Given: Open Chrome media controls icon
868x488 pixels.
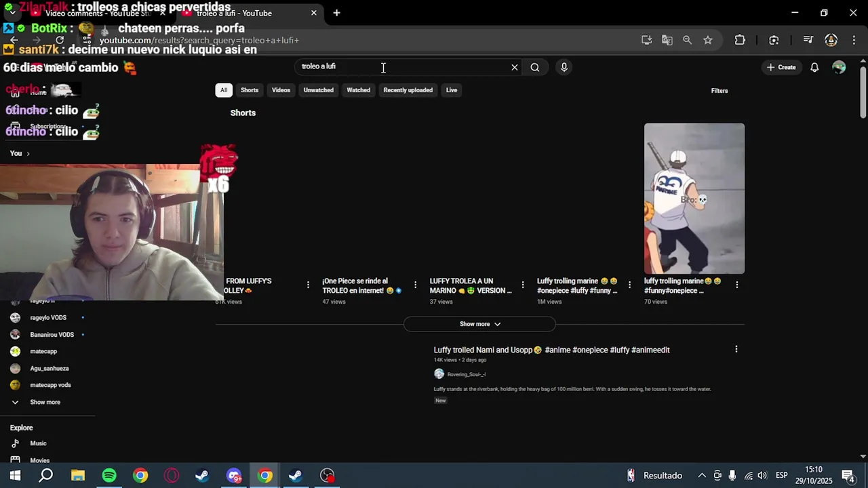Looking at the screenshot, I should 808,40.
